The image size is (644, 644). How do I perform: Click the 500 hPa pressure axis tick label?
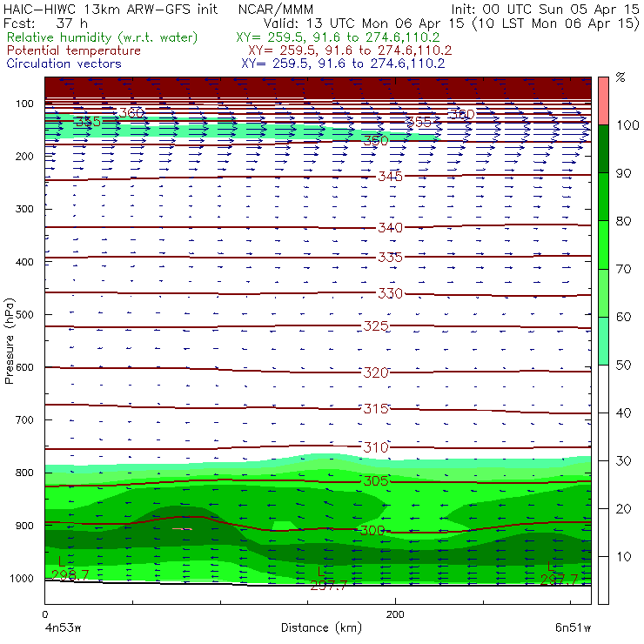coord(25,315)
